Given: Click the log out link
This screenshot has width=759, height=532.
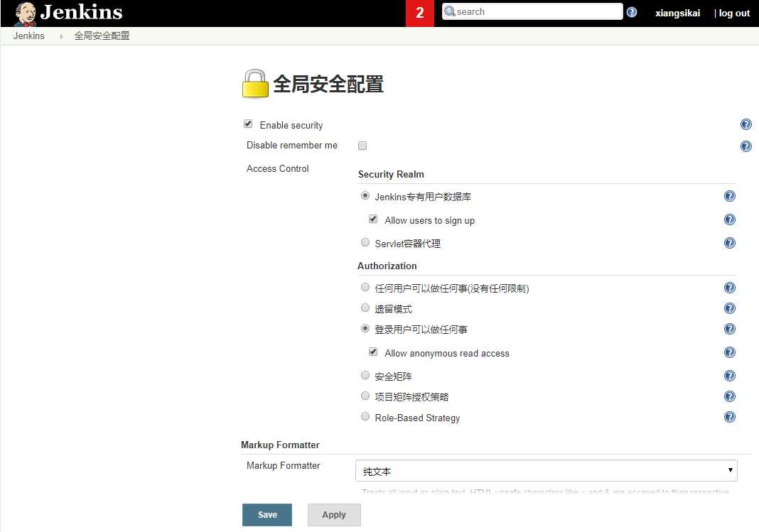Looking at the screenshot, I should click(734, 13).
